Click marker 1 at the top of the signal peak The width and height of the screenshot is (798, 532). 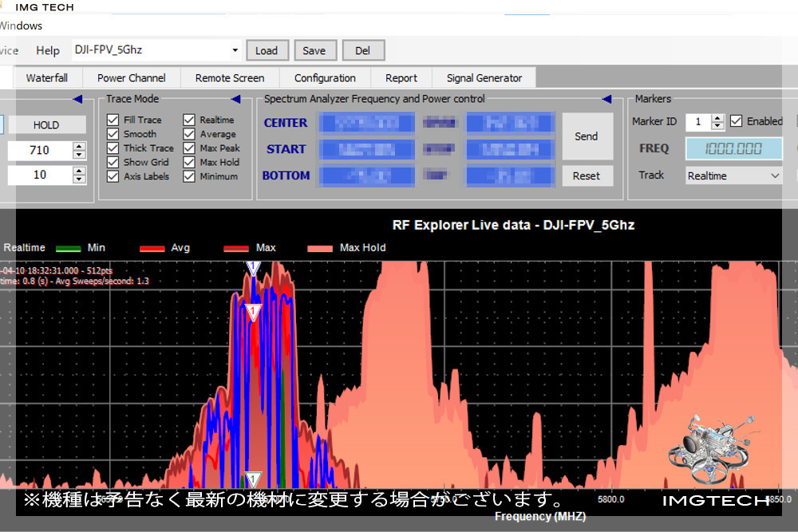(253, 268)
